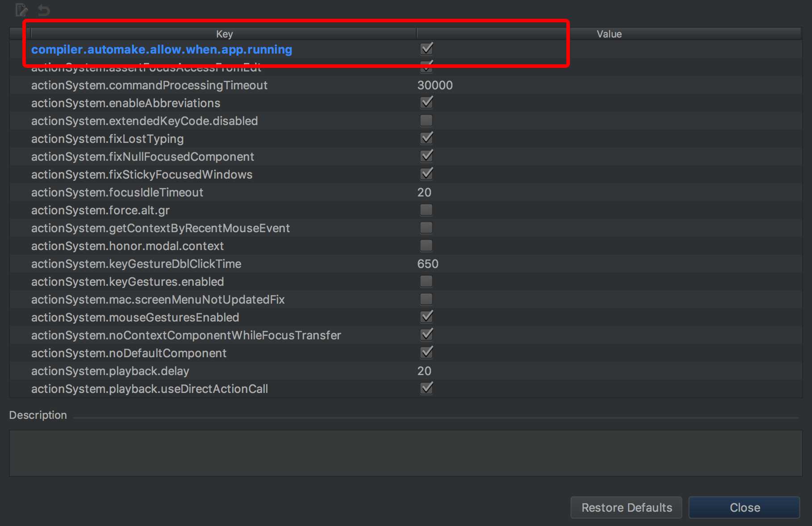Select actionSystem.honor.modal.context key name
Viewport: 812px width, 526px height.
tap(127, 246)
